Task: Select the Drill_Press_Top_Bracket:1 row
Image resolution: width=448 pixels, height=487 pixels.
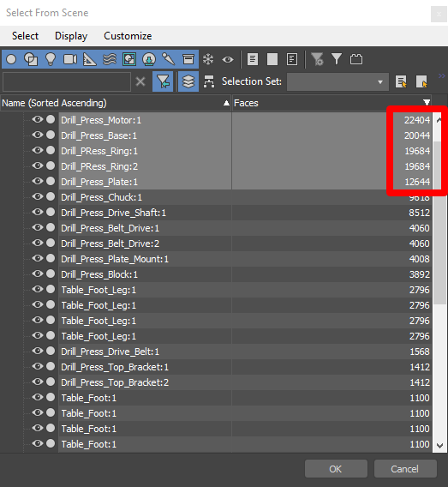Action: (245, 367)
